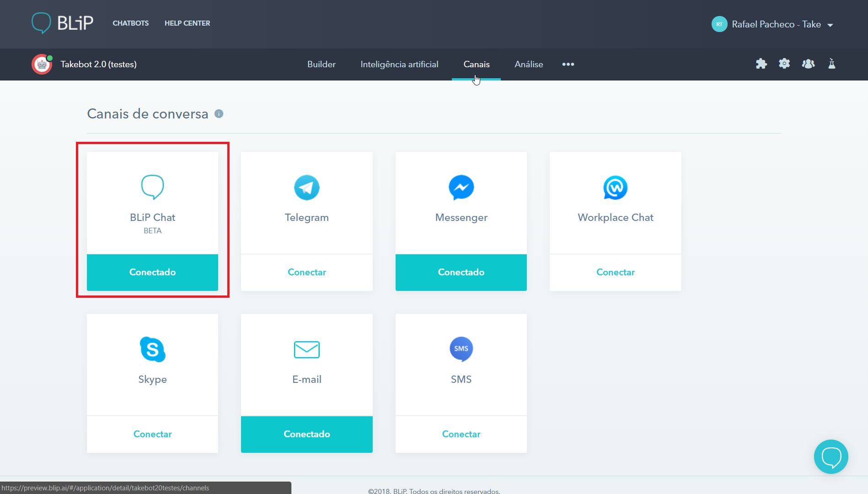Open the floating chat widget bubble

(x=831, y=456)
